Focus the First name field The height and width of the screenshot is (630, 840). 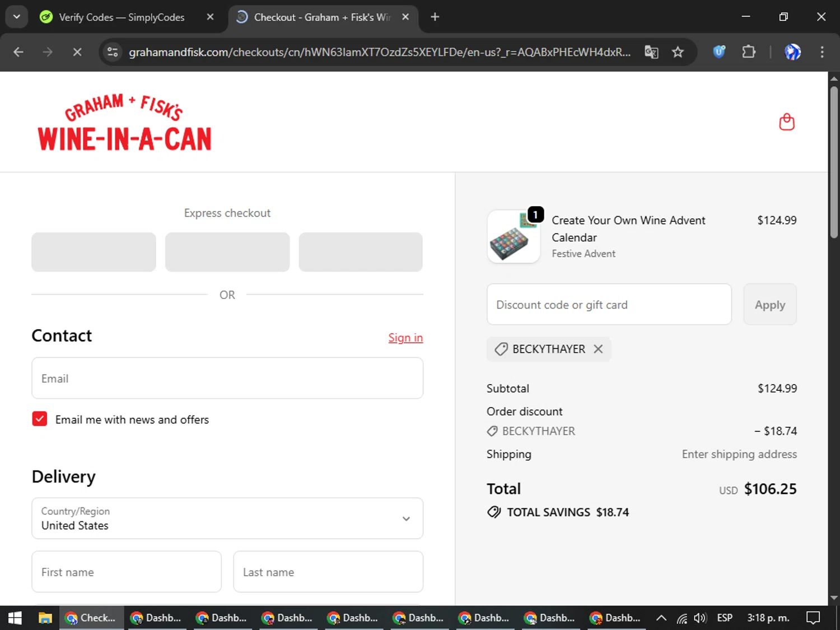coord(127,572)
